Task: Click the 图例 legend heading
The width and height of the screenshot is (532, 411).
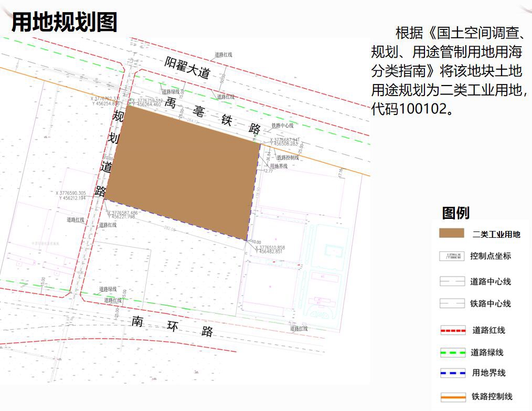Action: (x=455, y=213)
